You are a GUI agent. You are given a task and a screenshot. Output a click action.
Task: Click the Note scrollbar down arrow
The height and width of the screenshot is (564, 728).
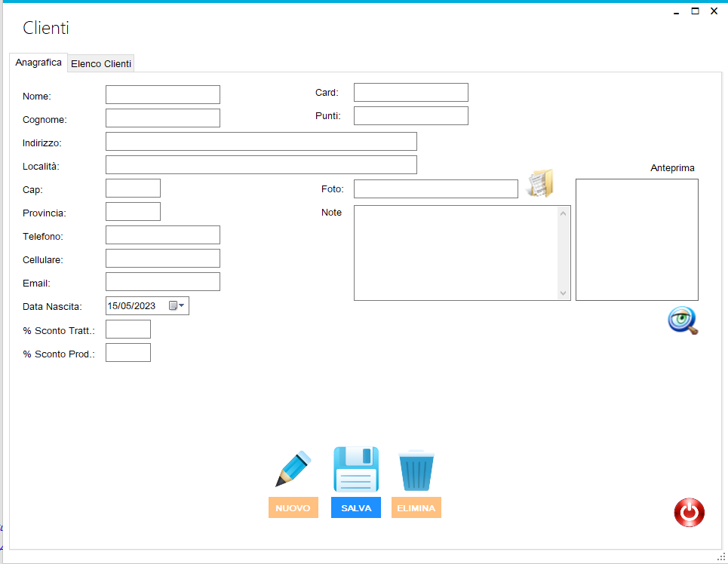[564, 293]
